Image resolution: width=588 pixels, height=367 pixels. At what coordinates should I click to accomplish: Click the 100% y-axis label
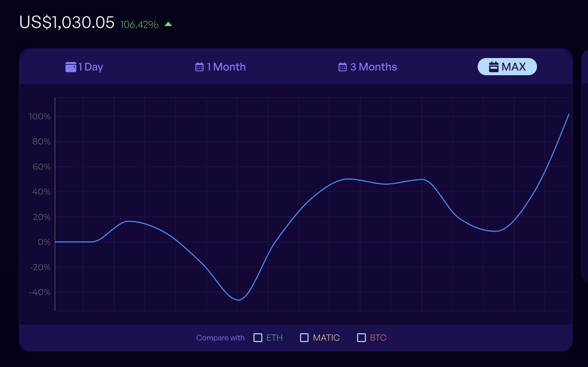click(40, 117)
